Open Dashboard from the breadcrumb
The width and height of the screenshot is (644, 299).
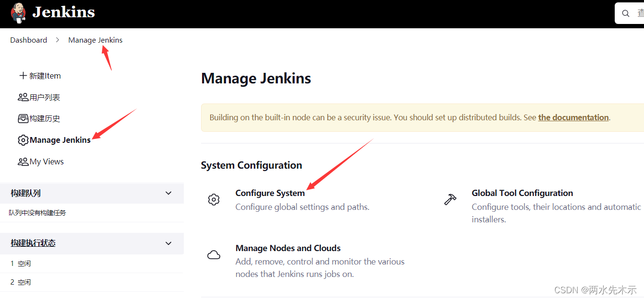tap(28, 40)
